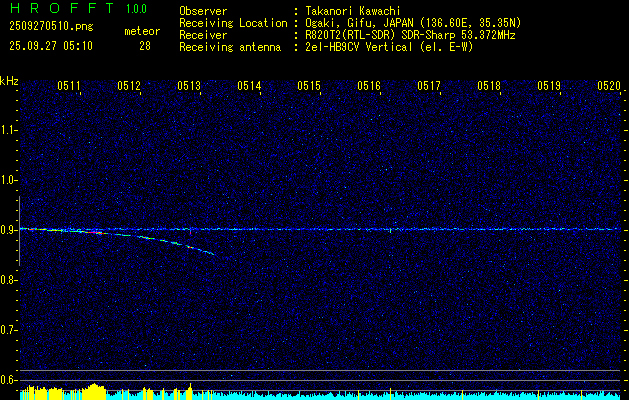This screenshot has height=400, width=629.
Task: Select the 0518 time marker
Action: [489, 87]
